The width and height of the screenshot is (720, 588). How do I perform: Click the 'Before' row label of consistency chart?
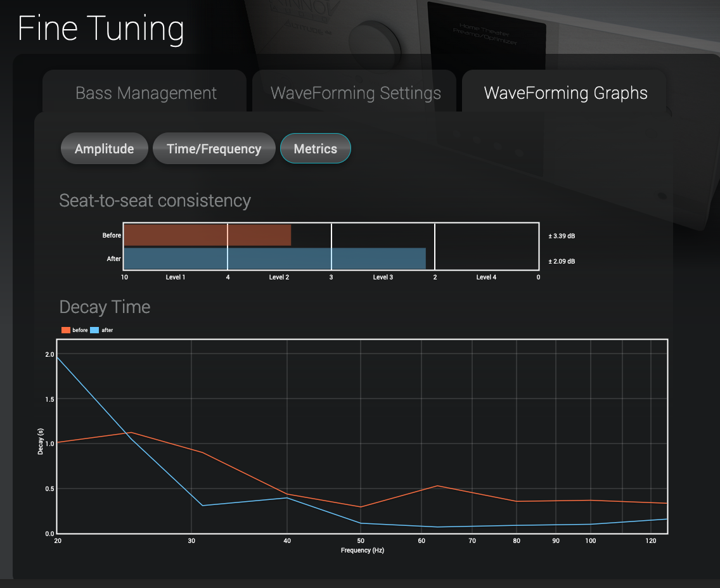point(112,235)
